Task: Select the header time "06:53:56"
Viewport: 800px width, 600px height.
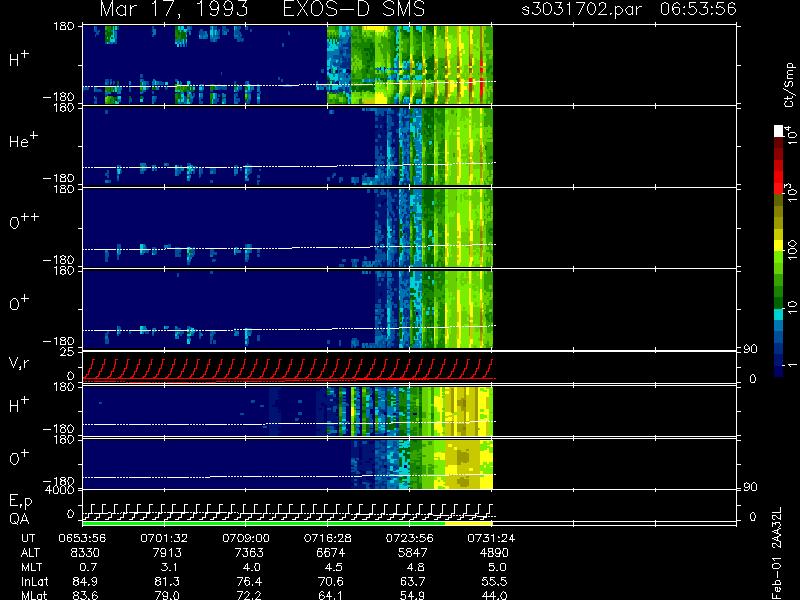Action: click(x=698, y=9)
